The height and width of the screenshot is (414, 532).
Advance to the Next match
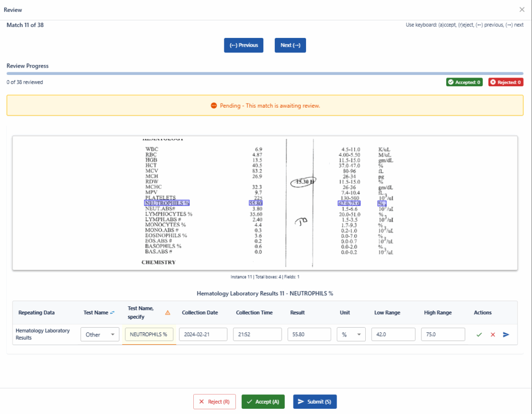tap(290, 45)
